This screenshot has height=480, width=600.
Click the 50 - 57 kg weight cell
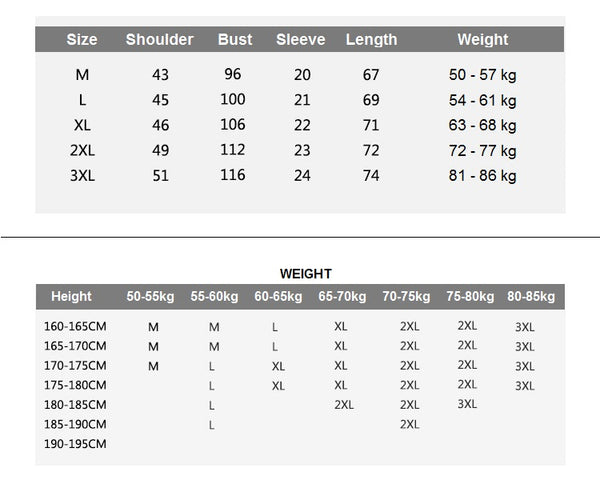[482, 75]
